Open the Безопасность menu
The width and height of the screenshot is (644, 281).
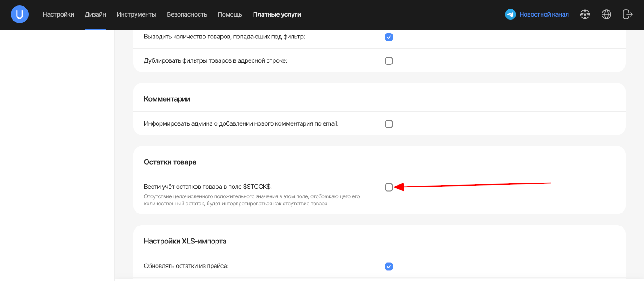coord(187,14)
